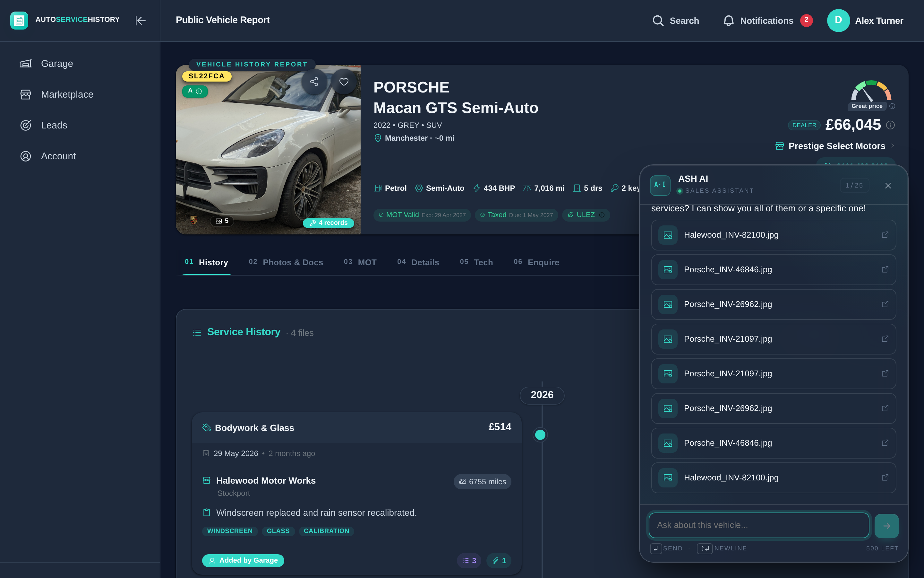Image resolution: width=924 pixels, height=578 pixels.
Task: Go to Marketplace in the sidebar
Action: [x=56, y=94]
